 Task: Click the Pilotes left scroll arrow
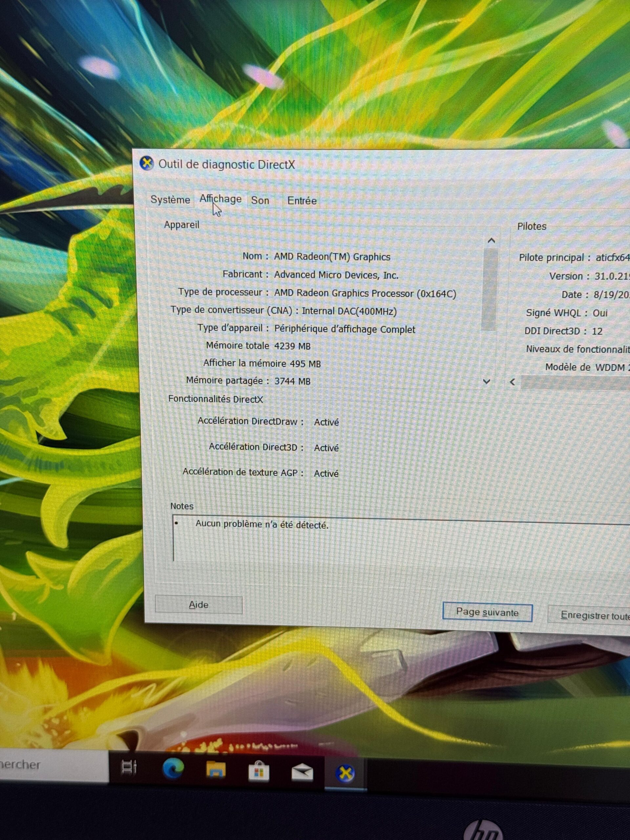(513, 382)
